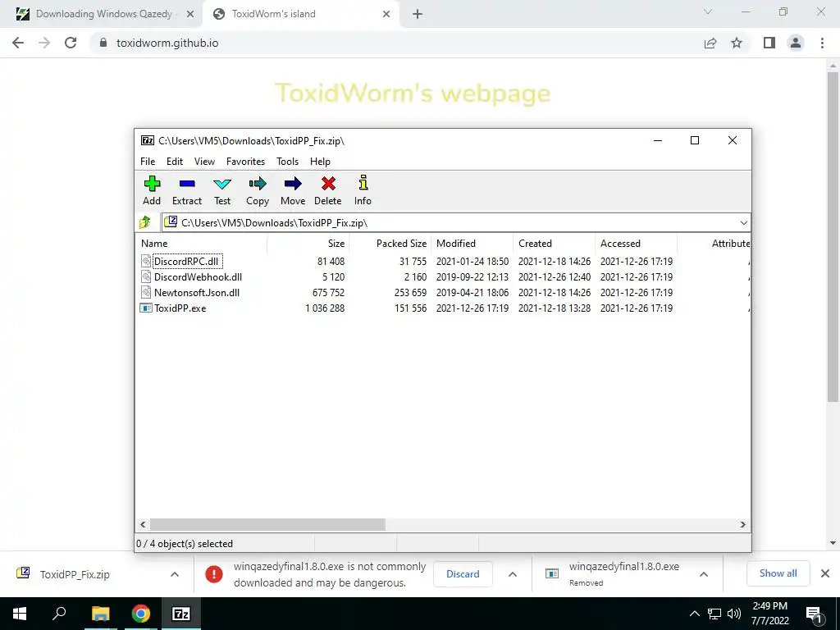Screen dimensions: 840x630
Task: Open File Explorer from taskbar
Action: tap(100, 614)
